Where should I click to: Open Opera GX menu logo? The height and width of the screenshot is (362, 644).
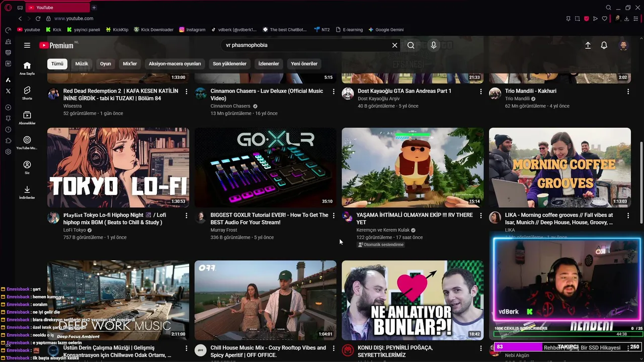[8, 8]
